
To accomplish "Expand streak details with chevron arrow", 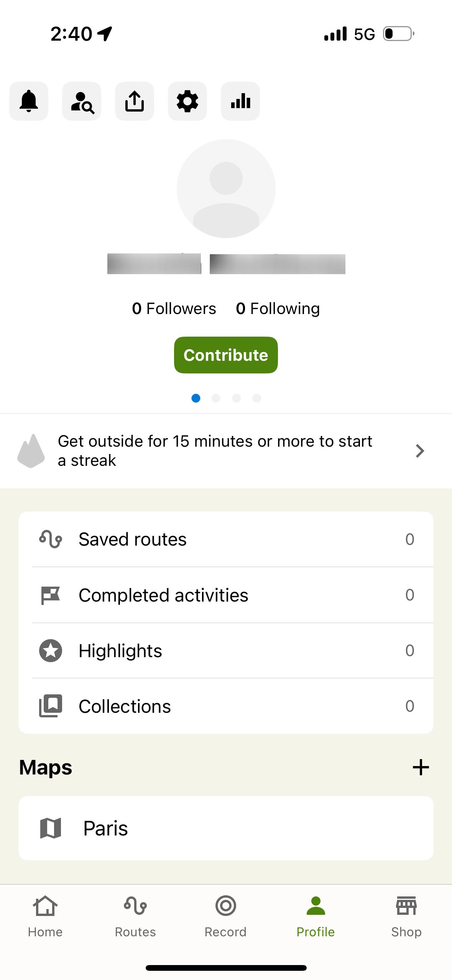I will 420,451.
